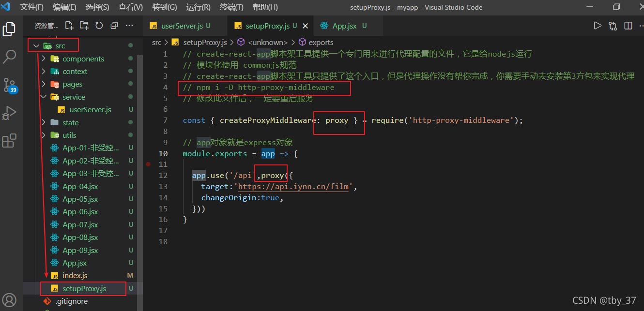Screen dimensions: 644x311
Task: Open Source Control with 39 changes
Action: tap(10, 85)
